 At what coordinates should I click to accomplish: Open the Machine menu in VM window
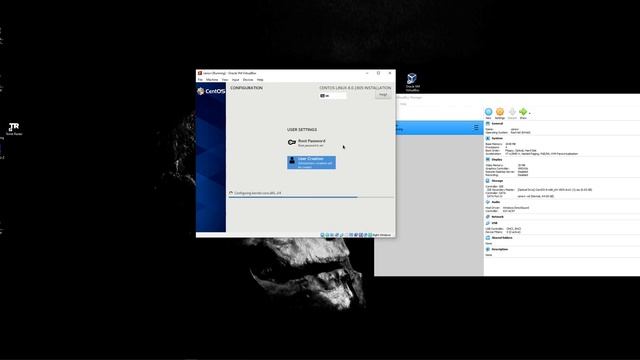tap(212, 80)
